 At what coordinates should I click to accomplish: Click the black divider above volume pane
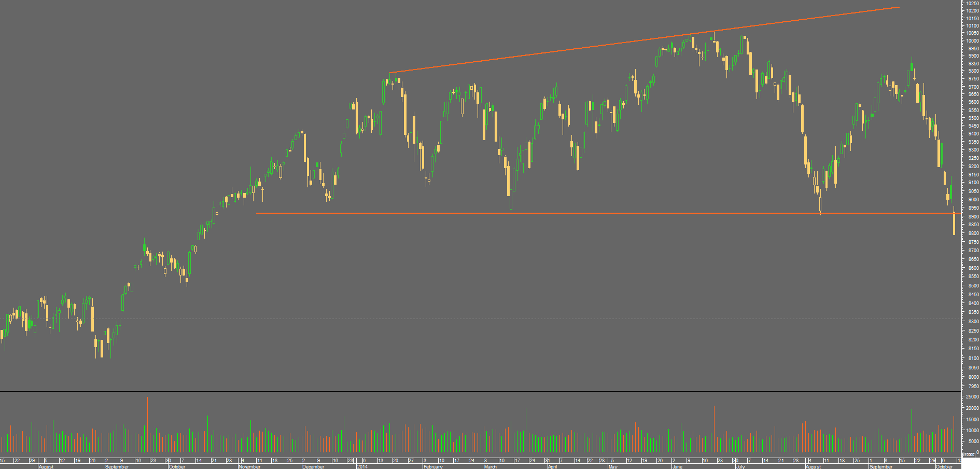481,392
